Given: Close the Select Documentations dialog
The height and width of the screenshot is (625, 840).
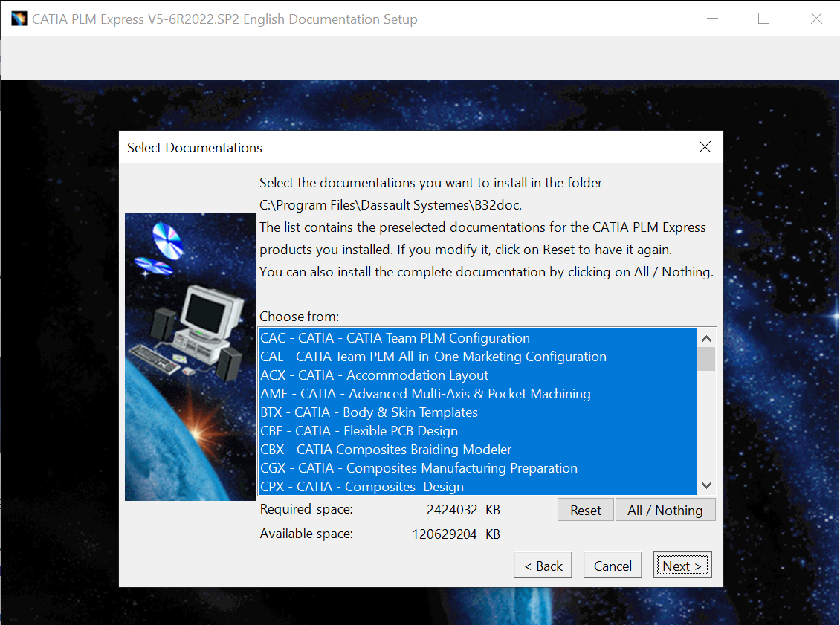Looking at the screenshot, I should 705,146.
